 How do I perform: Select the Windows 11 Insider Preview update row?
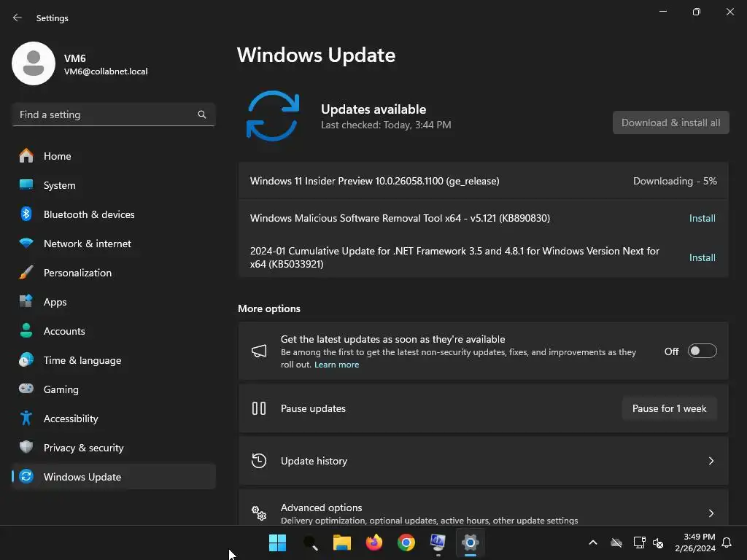tap(483, 181)
